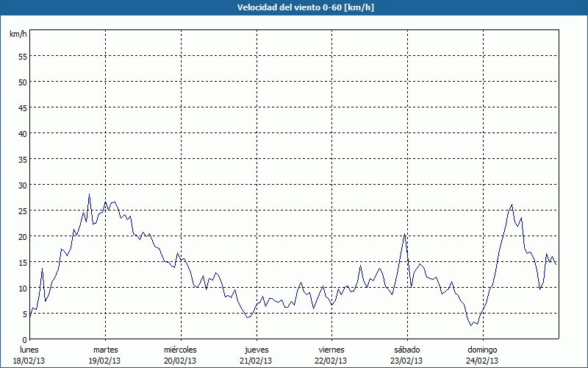Click the 'km/h' unit label on the y-axis
588x368 pixels.
(18, 35)
